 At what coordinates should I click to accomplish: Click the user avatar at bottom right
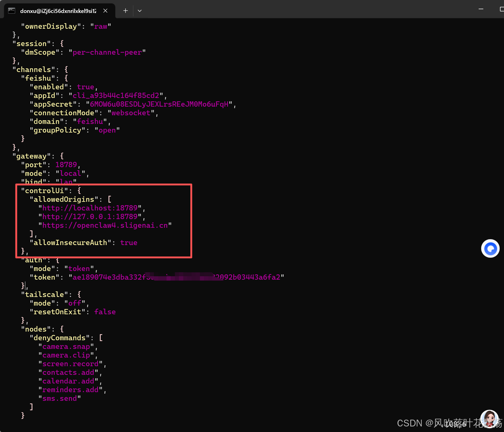point(489,419)
